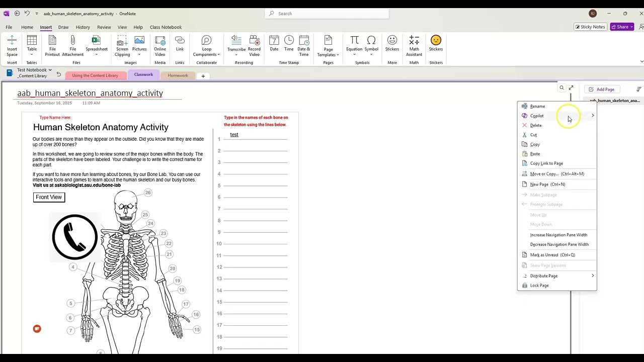Select Move or Copy menu entry
644x362 pixels.
pyautogui.click(x=556, y=174)
